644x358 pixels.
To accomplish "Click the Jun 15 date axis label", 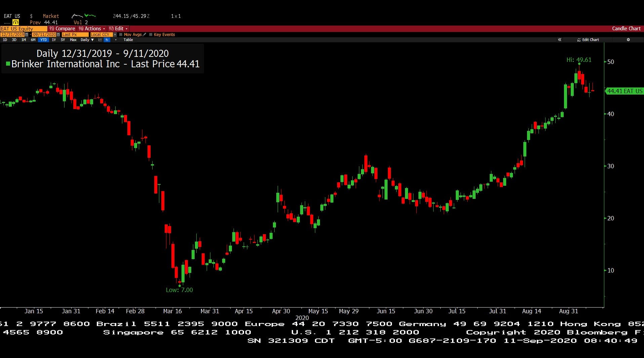I will tap(386, 311).
